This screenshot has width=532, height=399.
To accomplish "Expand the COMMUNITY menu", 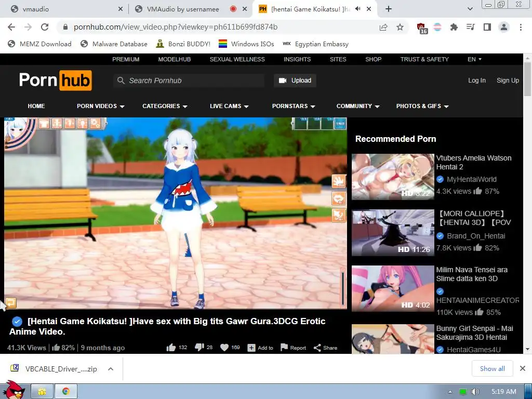I will point(358,106).
